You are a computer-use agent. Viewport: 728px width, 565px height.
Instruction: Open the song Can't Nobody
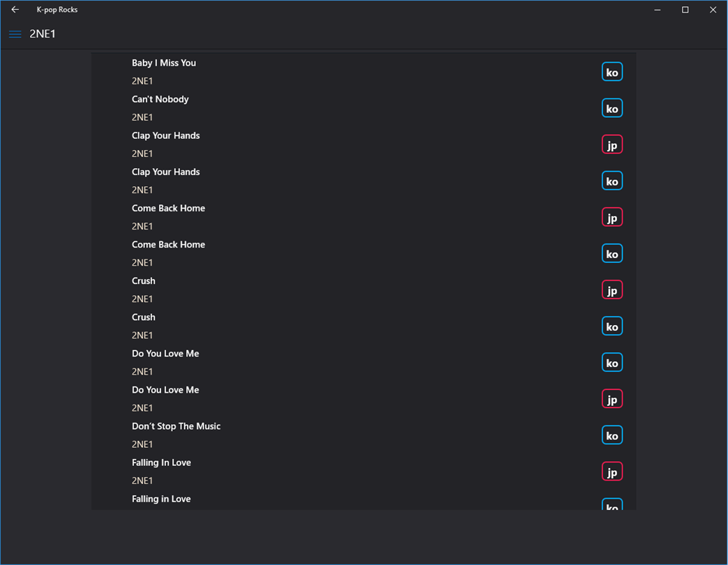160,99
